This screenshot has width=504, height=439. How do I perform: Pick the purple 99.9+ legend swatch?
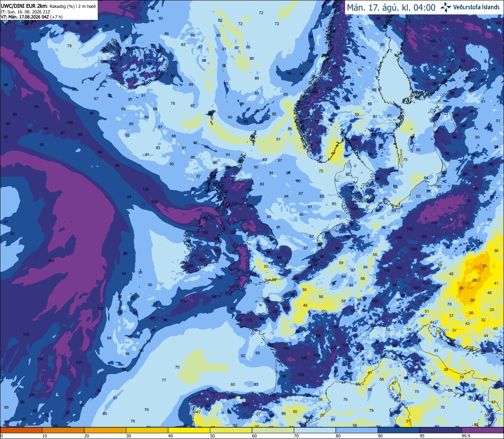coord(483,430)
